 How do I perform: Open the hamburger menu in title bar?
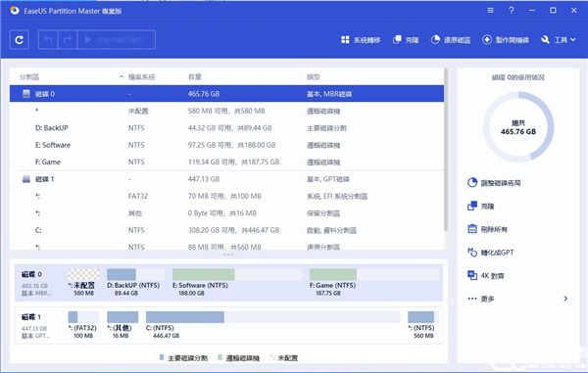click(490, 11)
